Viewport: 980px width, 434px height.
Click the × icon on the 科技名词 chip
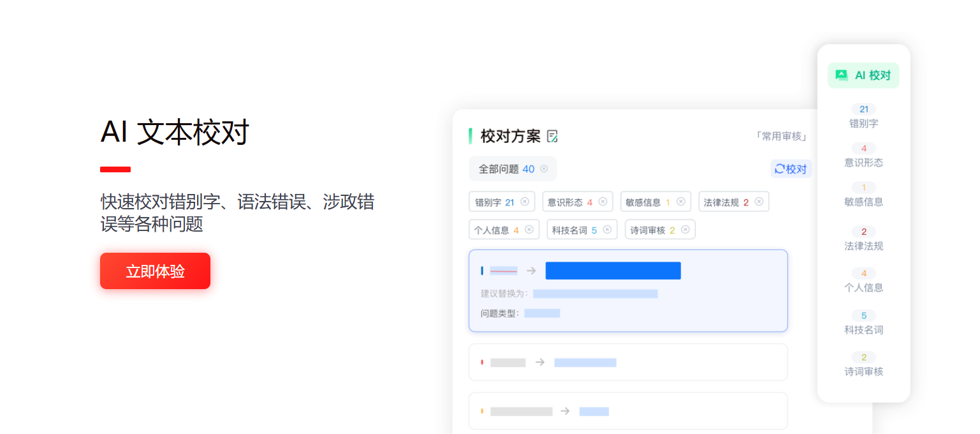pos(607,229)
